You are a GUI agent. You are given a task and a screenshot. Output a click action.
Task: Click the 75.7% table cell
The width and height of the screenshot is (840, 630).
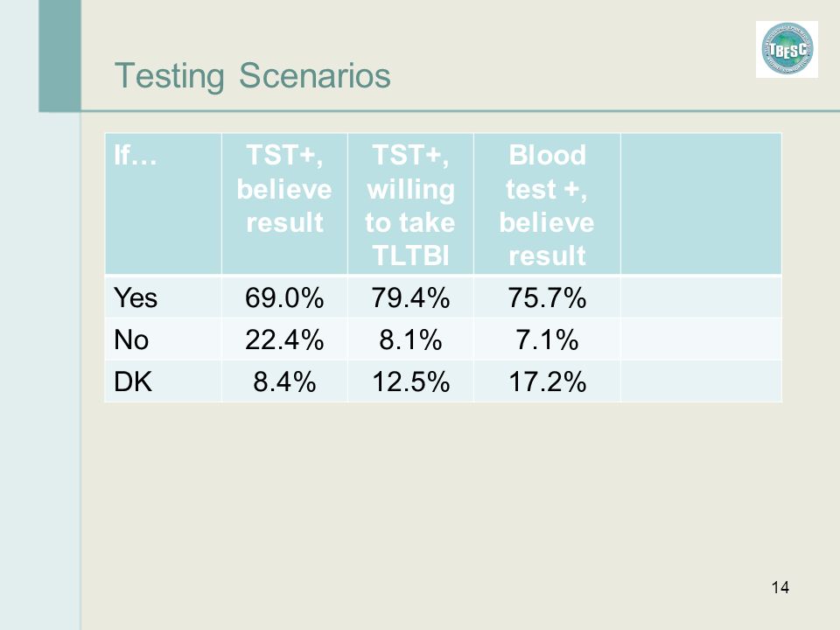(x=547, y=297)
